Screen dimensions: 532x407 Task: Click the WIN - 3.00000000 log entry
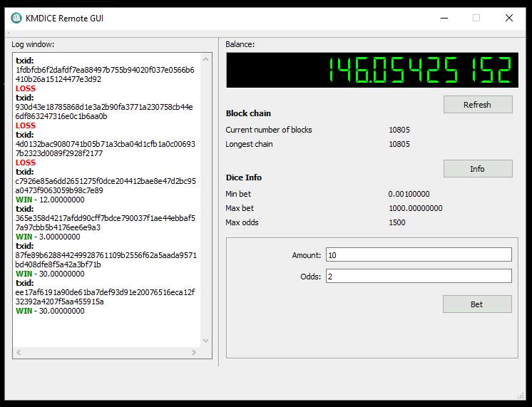tap(48, 237)
